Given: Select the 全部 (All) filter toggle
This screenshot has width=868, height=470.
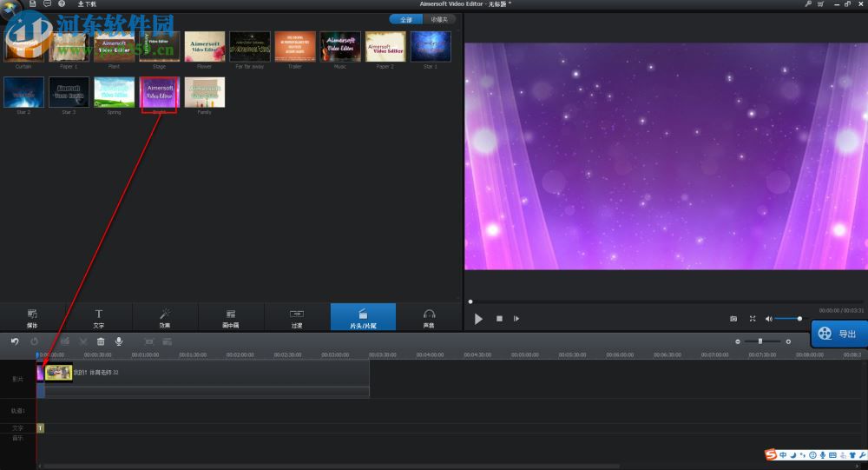Looking at the screenshot, I should (x=405, y=19).
